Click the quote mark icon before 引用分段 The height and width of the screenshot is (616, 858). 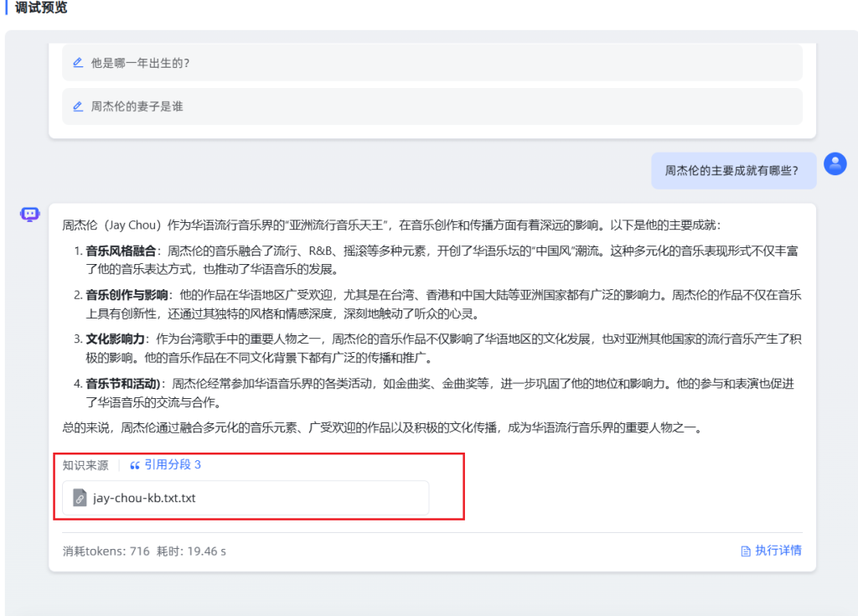[x=135, y=465]
